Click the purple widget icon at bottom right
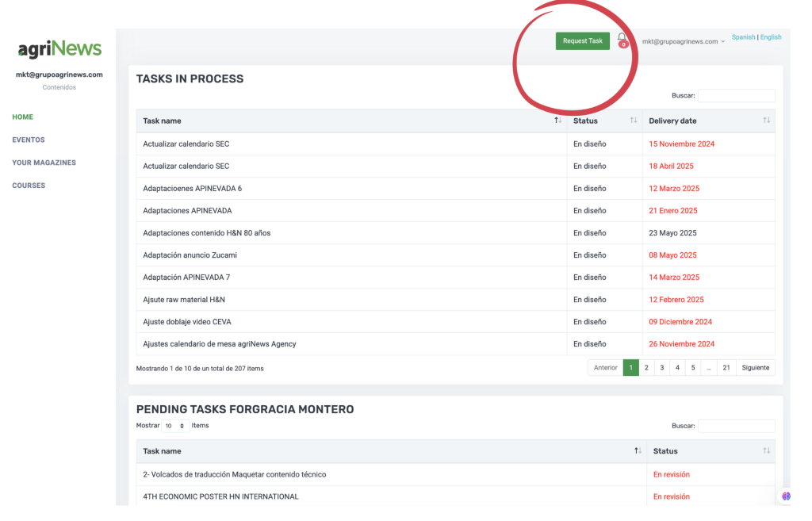The height and width of the screenshot is (521, 812). (786, 496)
